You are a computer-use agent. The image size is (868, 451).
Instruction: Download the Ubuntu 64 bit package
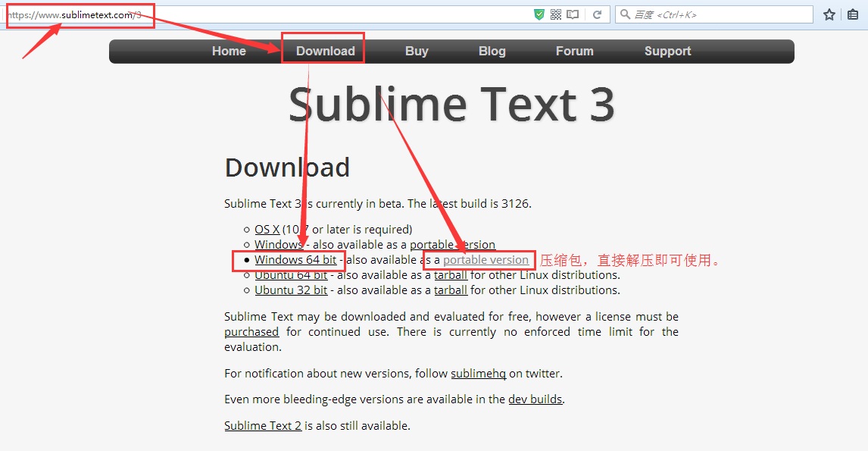[x=291, y=275]
